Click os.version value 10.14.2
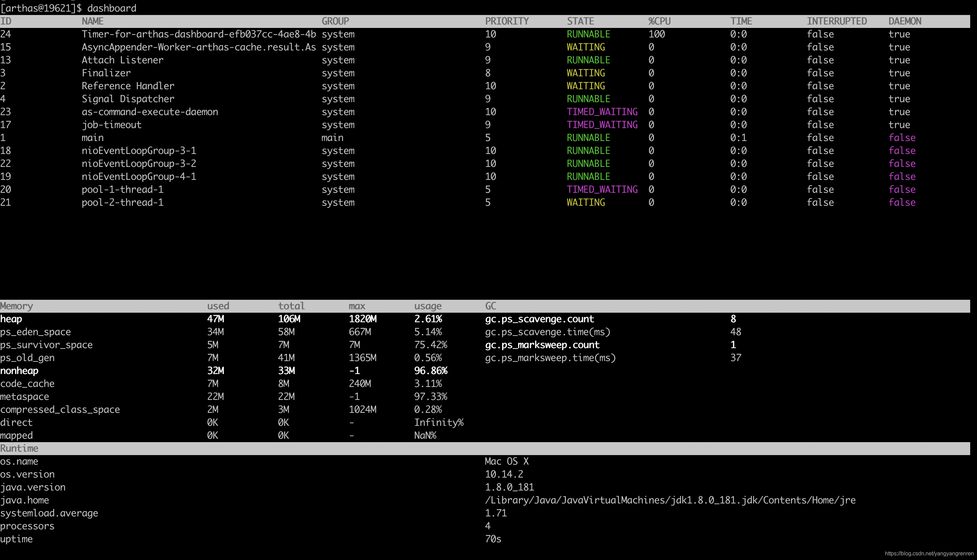Image resolution: width=977 pixels, height=560 pixels. (x=504, y=474)
